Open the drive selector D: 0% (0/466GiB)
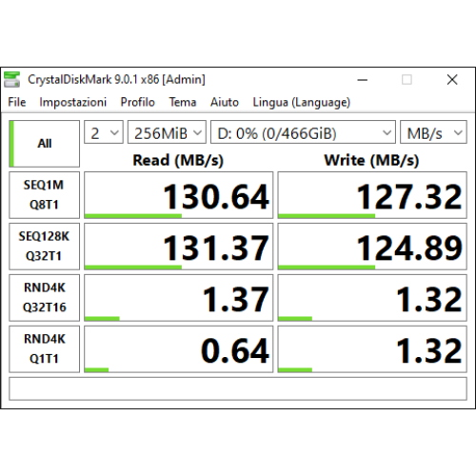The height and width of the screenshot is (476, 476). pos(303,132)
